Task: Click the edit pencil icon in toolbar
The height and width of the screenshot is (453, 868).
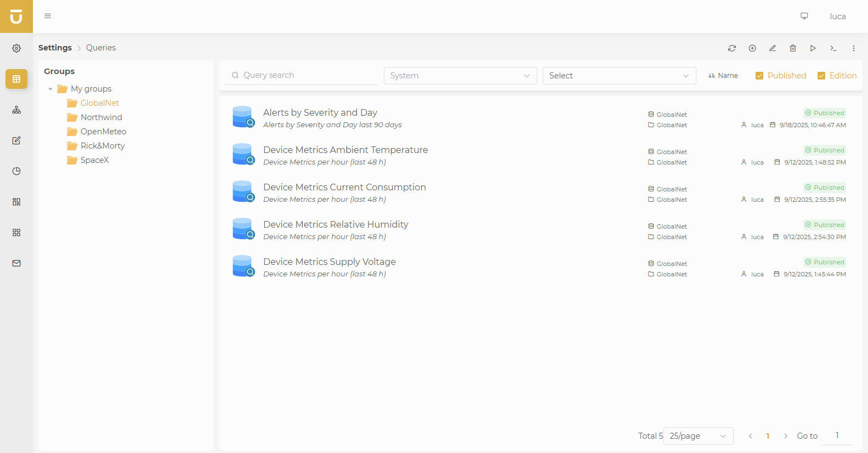Action: click(x=773, y=48)
